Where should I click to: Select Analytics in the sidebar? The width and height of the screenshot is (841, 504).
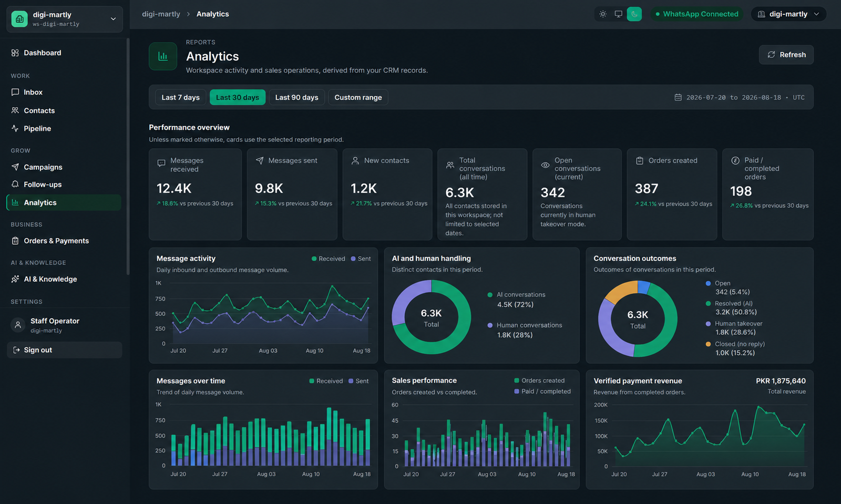[64, 203]
